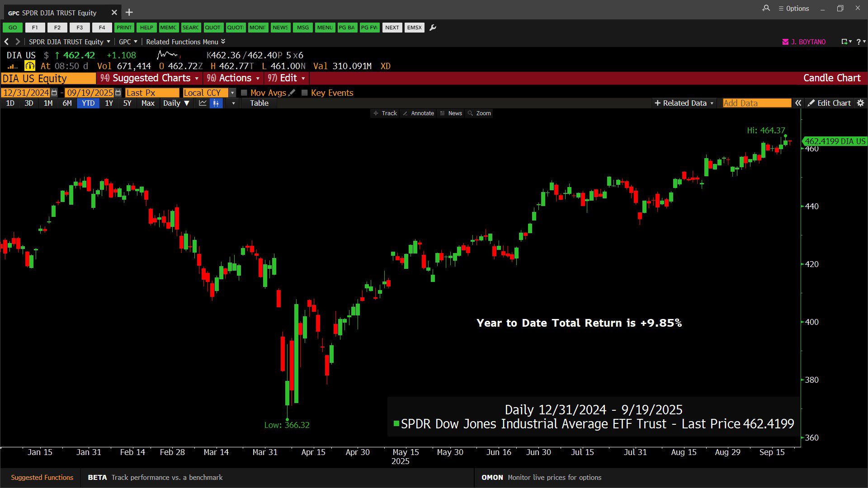Switch to Table view
Viewport: 868px width, 488px height.
pyautogui.click(x=259, y=103)
